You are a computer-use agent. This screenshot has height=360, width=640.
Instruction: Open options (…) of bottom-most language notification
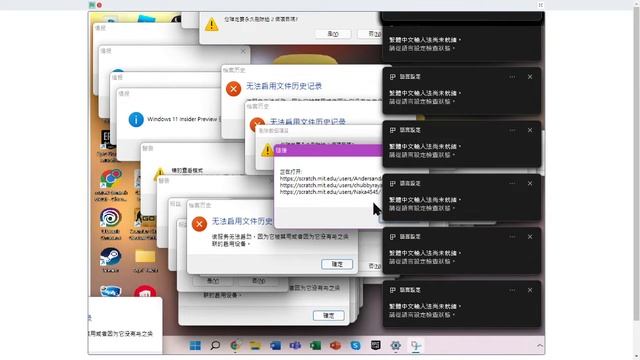[512, 290]
